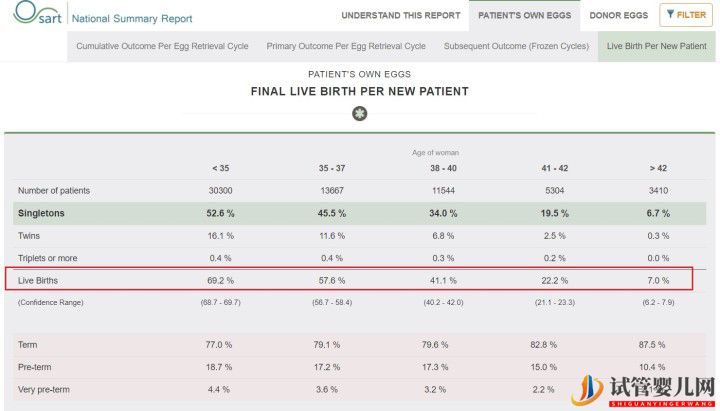
Task: Click the 30300 number of patients value
Action: (x=220, y=190)
